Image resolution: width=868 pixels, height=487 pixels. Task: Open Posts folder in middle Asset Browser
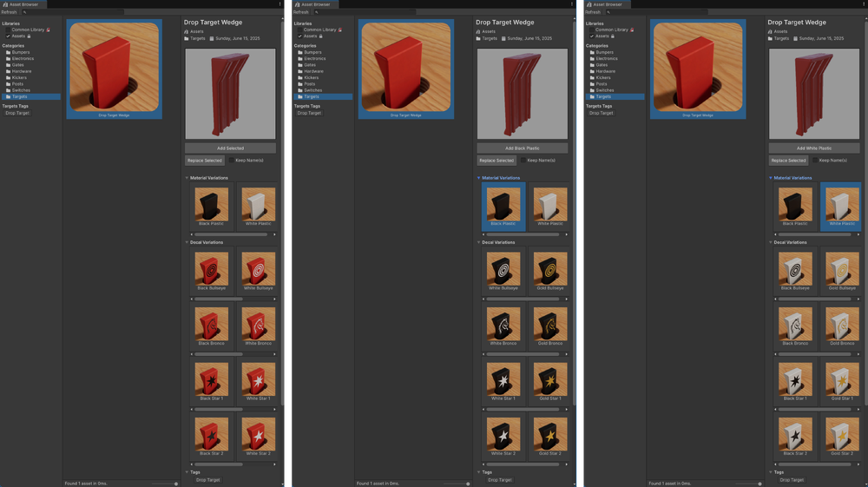coord(310,84)
